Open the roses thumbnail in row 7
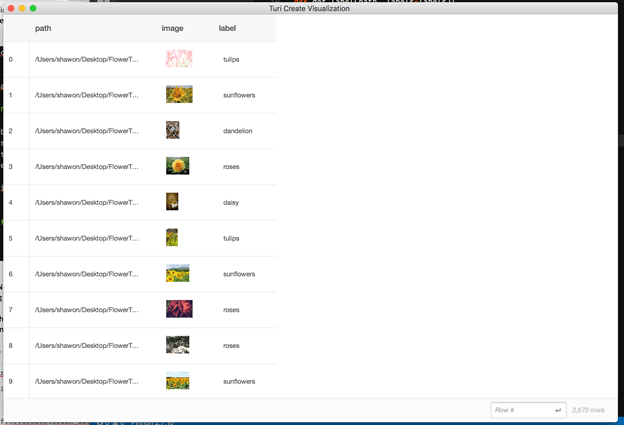 tap(179, 309)
